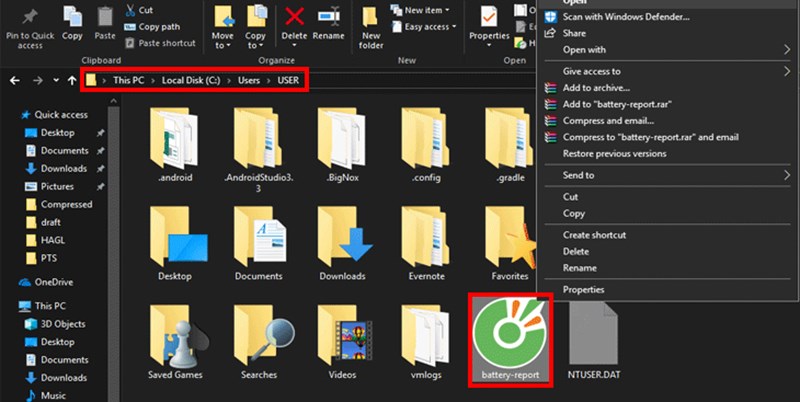Select the vmlogs folder
Screen dimensions: 800x402
(x=426, y=342)
